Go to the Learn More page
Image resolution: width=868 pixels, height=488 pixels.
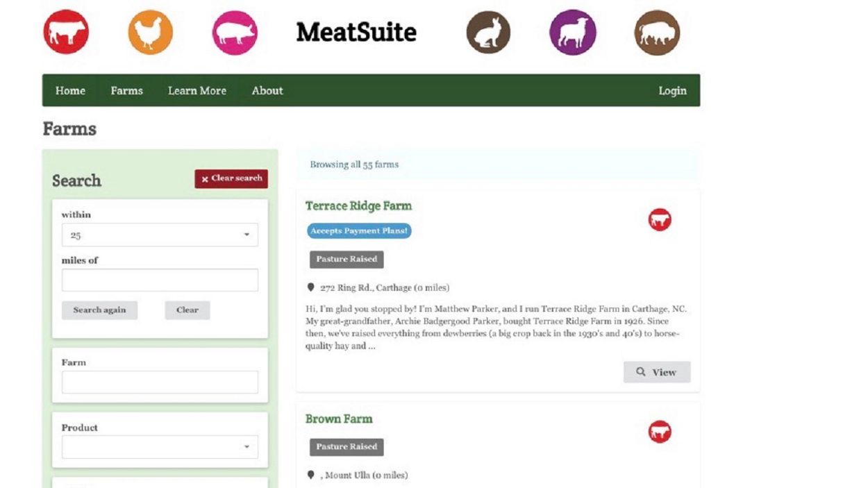[x=197, y=90]
